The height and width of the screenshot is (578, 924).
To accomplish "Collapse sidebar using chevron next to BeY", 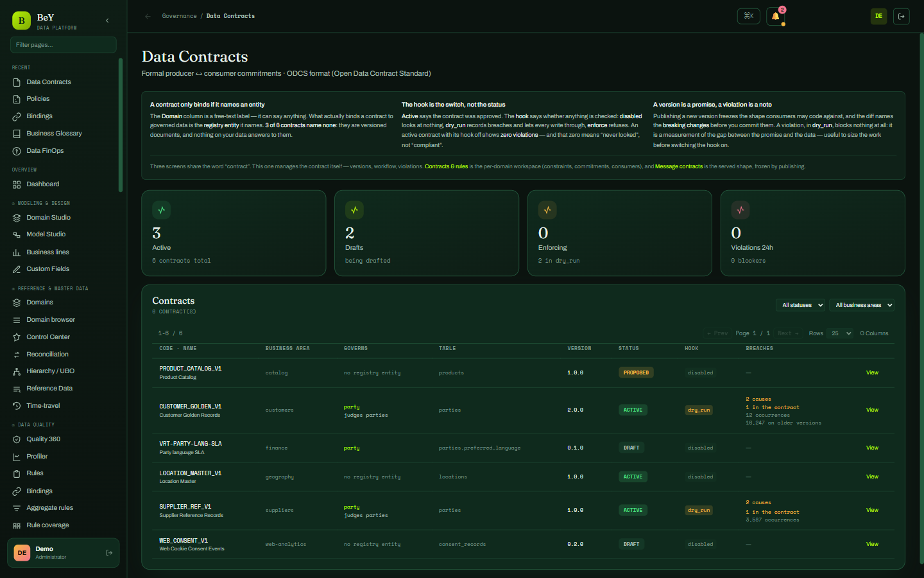I will point(107,21).
